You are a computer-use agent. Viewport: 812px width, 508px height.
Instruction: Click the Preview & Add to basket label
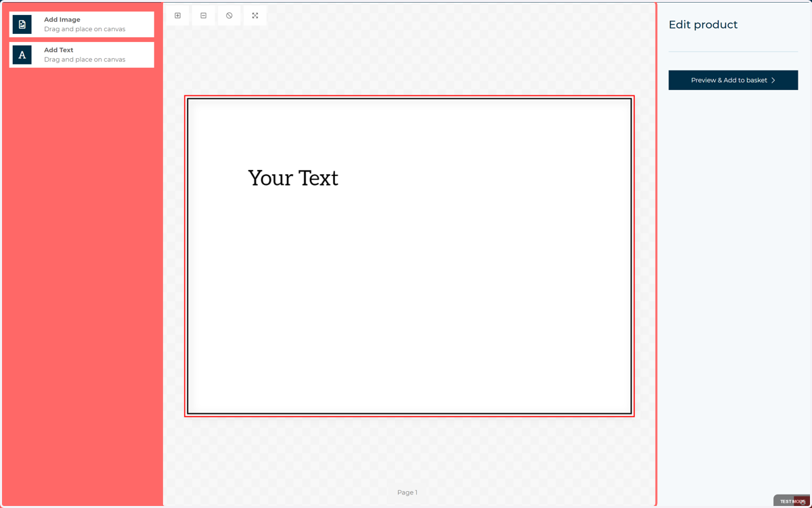tap(729, 80)
